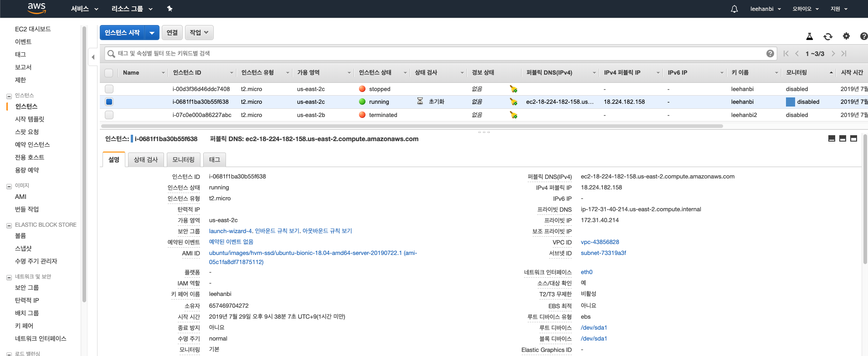This screenshot has height=356, width=868.
Task: Open the help question mark icon
Action: 863,36
